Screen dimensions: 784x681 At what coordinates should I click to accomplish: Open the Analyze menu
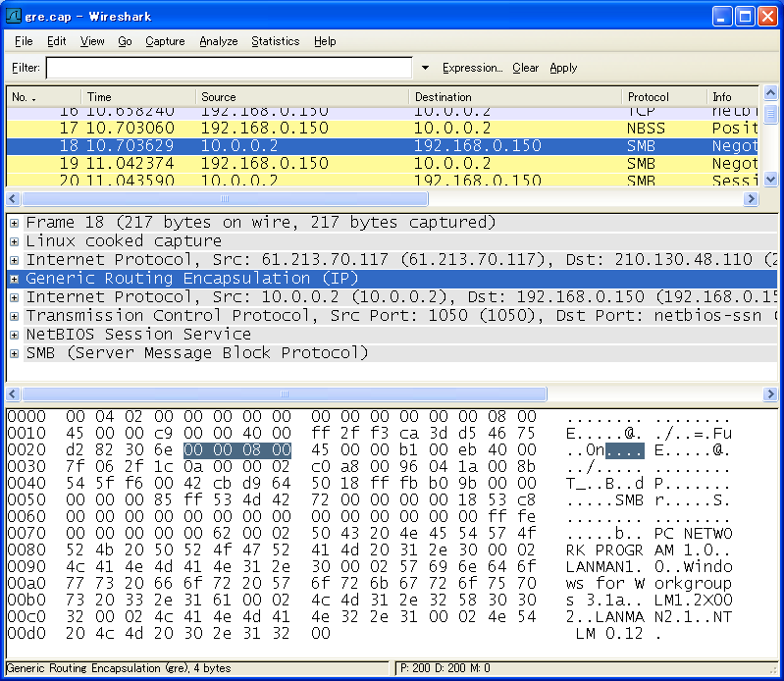tap(219, 41)
